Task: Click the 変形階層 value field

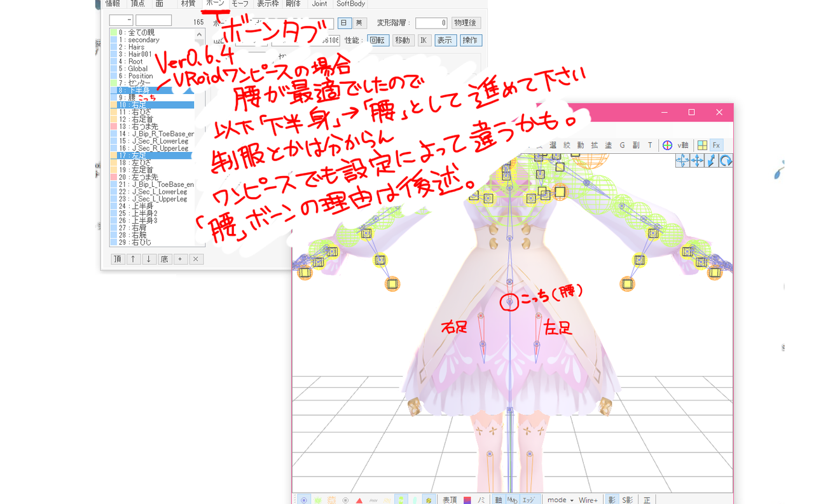Action: (431, 23)
